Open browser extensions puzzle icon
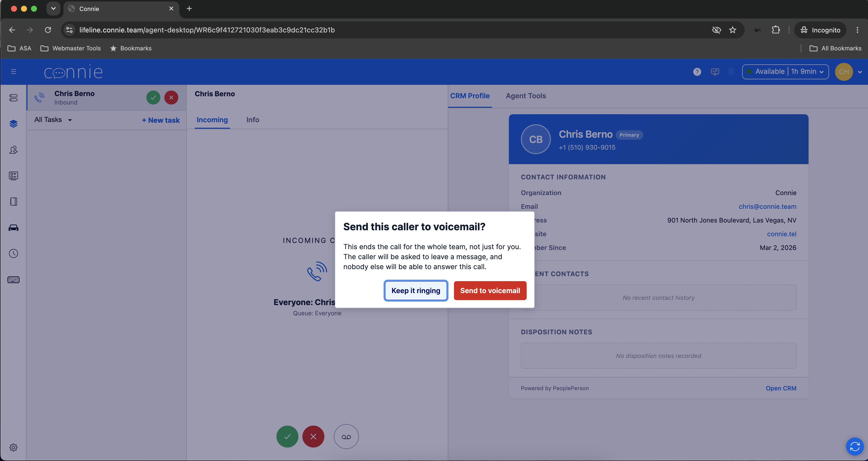Screen dimensions: 868x461 (776, 30)
